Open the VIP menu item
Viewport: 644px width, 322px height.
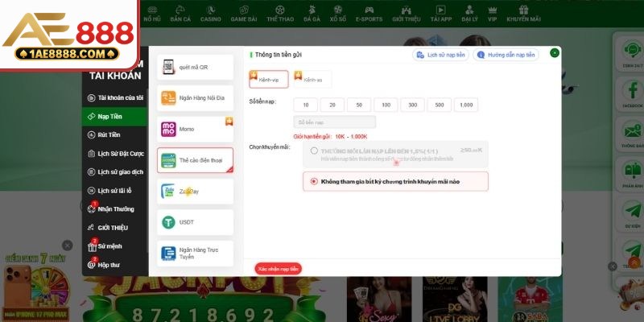[492, 14]
